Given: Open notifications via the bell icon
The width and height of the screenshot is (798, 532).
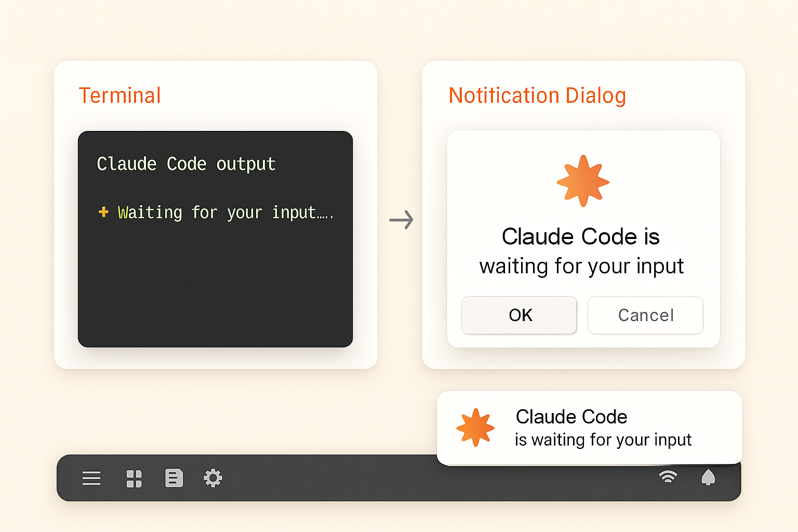Looking at the screenshot, I should point(709,477).
